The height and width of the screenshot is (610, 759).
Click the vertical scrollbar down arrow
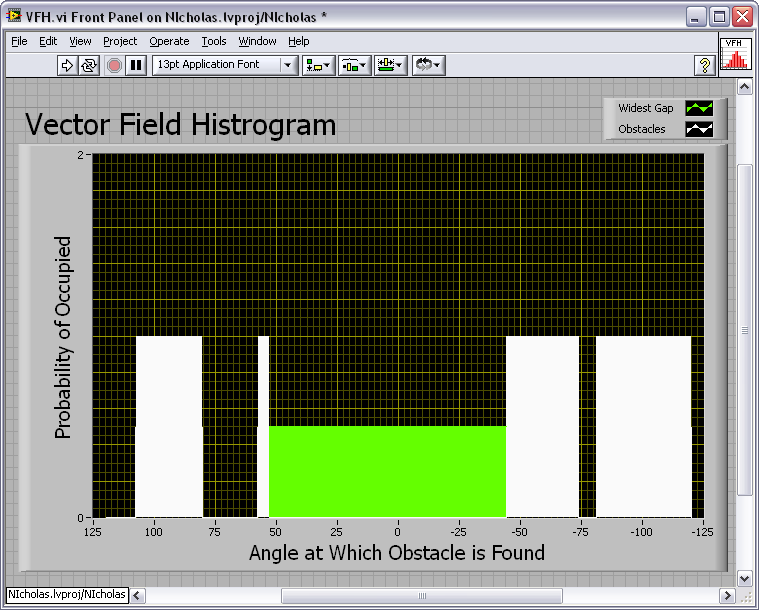click(744, 578)
